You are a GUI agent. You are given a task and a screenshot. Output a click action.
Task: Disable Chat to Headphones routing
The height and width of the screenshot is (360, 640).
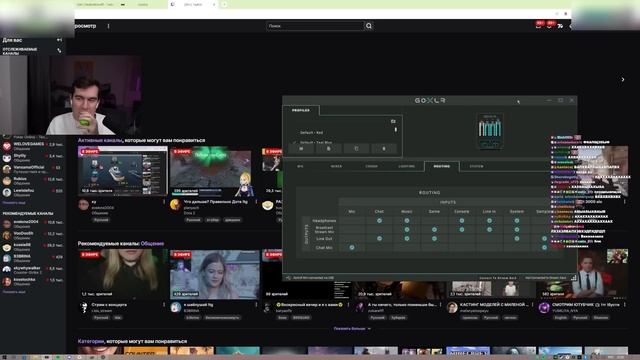(379, 220)
